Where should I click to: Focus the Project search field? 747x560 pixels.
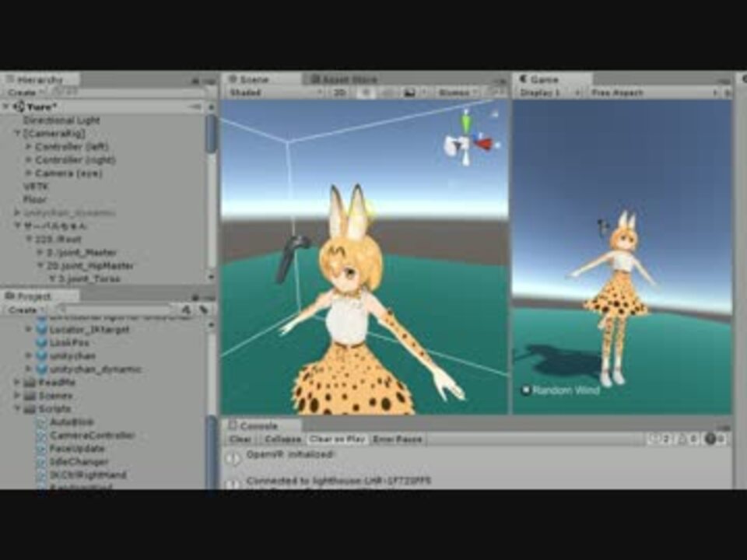(114, 310)
